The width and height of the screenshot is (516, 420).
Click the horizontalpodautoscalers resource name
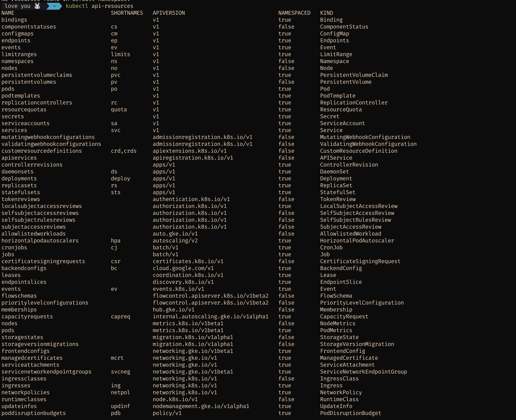coord(40,241)
